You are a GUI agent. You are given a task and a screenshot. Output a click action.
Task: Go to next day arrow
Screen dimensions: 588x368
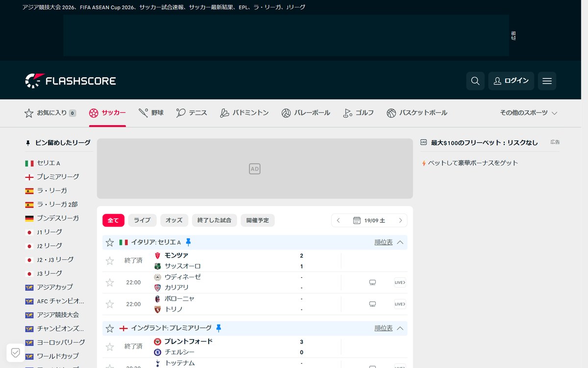[x=400, y=220]
